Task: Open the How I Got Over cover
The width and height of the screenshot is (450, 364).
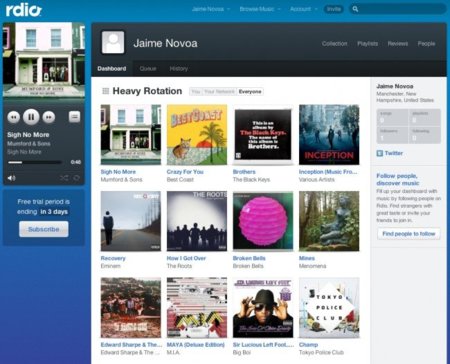Action: tap(197, 221)
